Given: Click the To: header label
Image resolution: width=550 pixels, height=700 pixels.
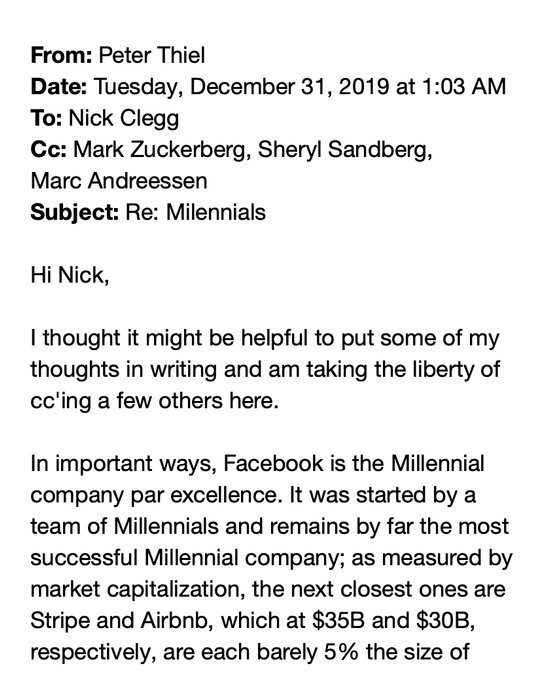Looking at the screenshot, I should coord(46,119).
